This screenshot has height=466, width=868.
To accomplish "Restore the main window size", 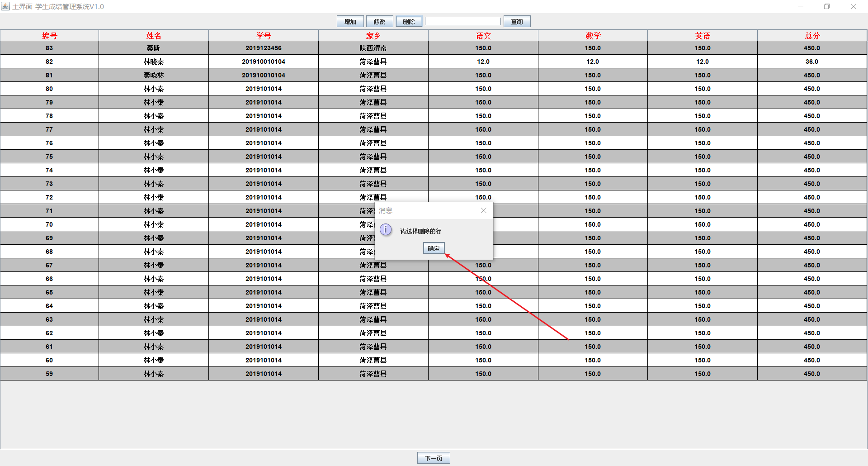I will point(827,6).
